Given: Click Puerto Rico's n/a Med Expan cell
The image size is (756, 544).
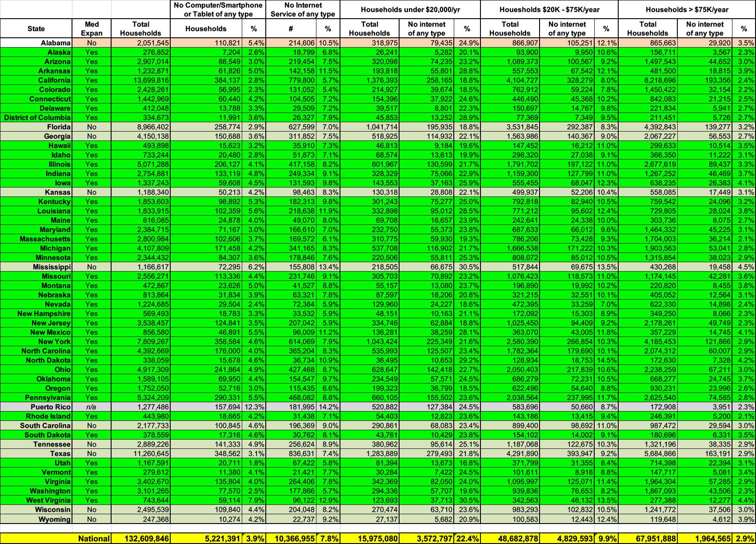Looking at the screenshot, I should click(x=92, y=407).
